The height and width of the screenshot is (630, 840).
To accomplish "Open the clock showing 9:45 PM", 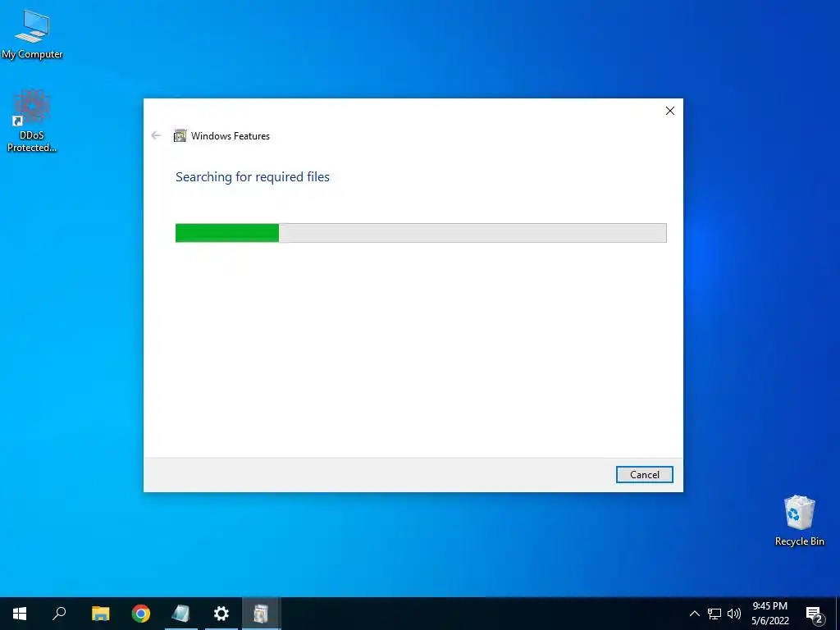I will pyautogui.click(x=769, y=614).
